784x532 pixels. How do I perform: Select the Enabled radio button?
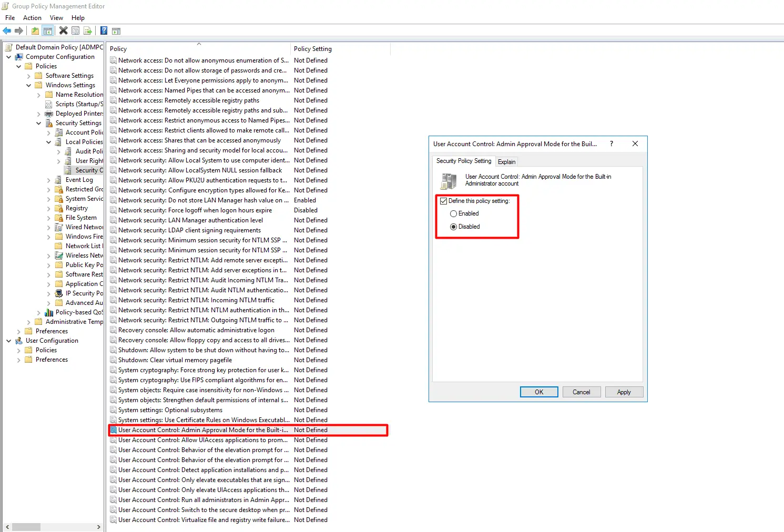click(453, 213)
